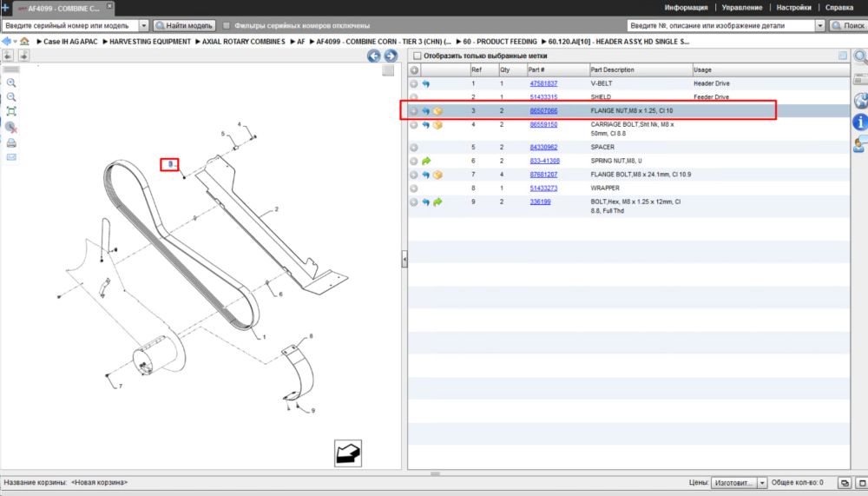Open the 60 - PRODUCT FEEDING breadcrumb
Image resolution: width=868 pixels, height=496 pixels.
500,42
